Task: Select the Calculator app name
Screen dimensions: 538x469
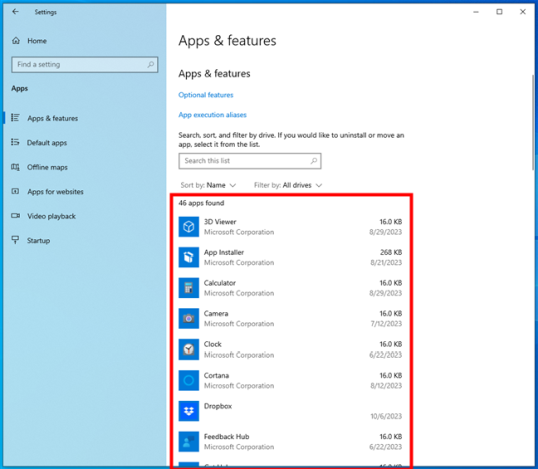Action: [x=220, y=283]
